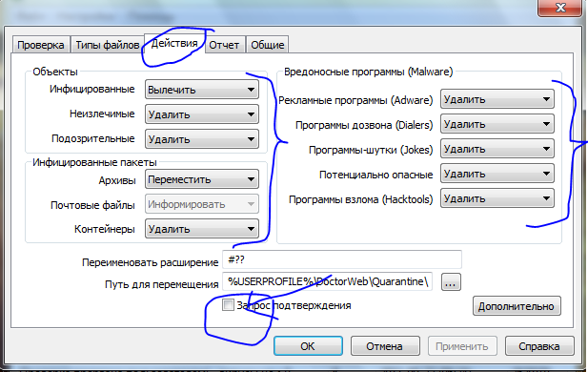Screen dimensions: 588x372
Task: Click the Вредоносные программы (Malware) label
Action: [x=368, y=72]
